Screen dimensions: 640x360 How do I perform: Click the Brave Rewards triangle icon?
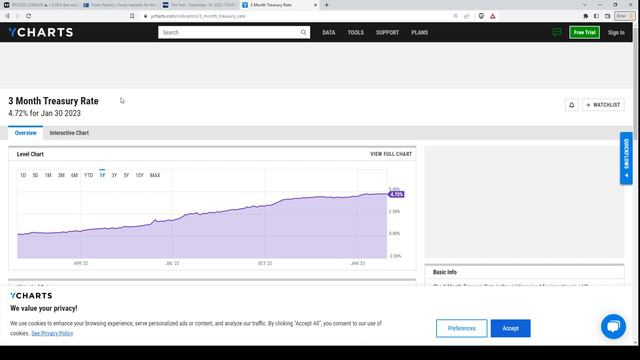tap(493, 16)
